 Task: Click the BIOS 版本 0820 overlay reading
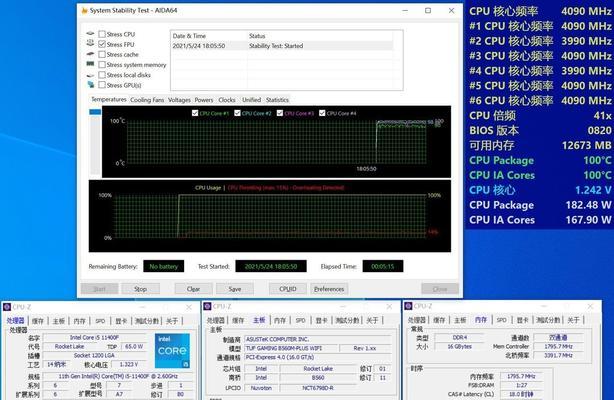[x=540, y=130]
